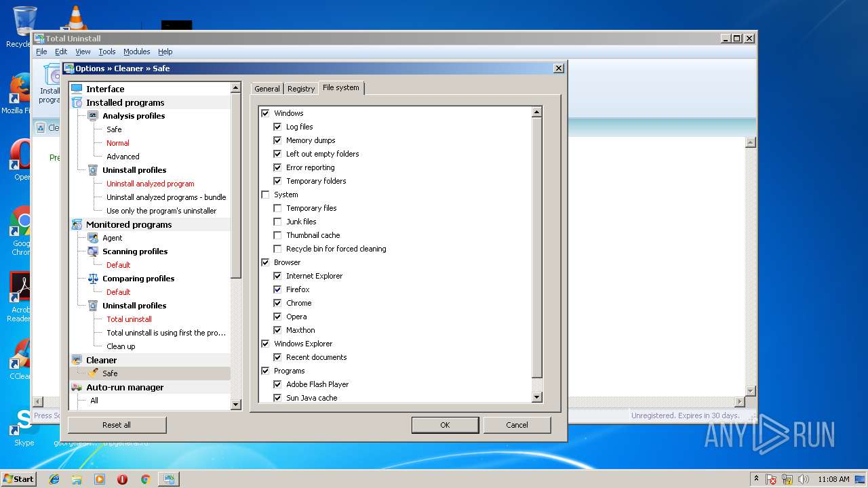Click the OK button
This screenshot has width=868, height=488.
pos(445,425)
